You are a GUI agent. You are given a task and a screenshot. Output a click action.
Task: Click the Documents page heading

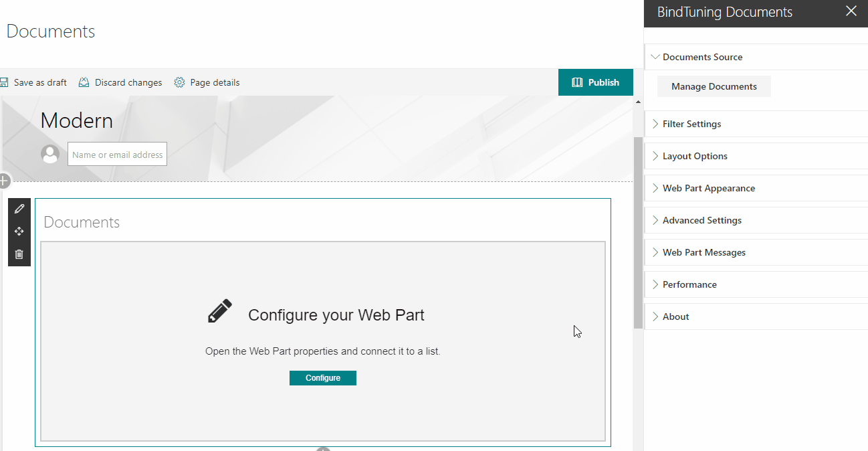coord(51,31)
